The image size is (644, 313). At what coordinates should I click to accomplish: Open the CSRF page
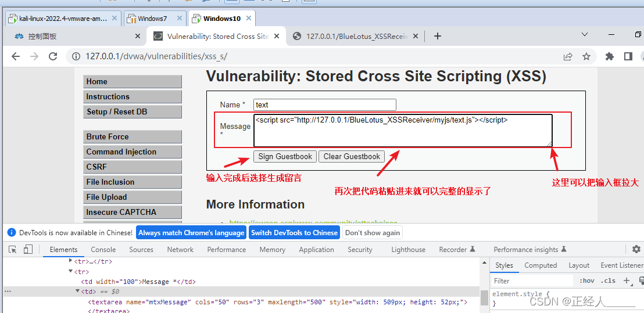(133, 167)
